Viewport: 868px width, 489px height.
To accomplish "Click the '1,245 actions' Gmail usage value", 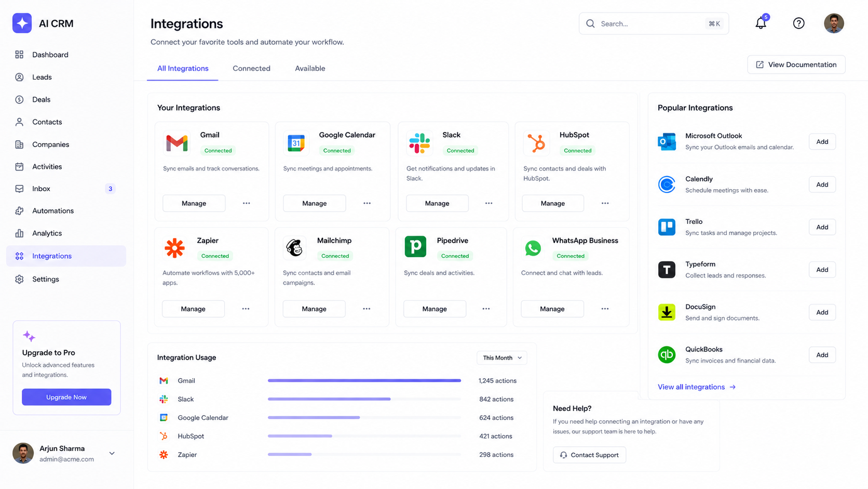I will (x=497, y=381).
